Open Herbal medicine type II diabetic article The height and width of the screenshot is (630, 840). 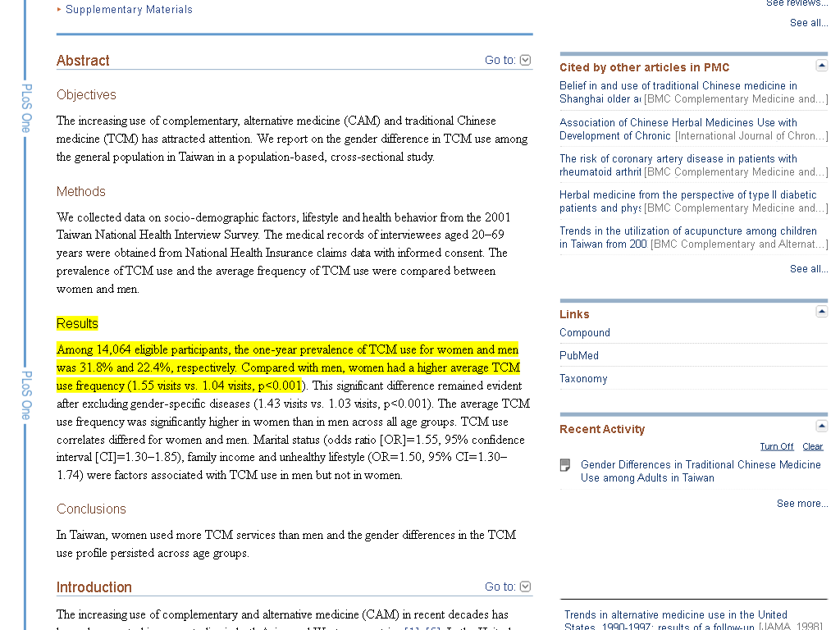688,202
